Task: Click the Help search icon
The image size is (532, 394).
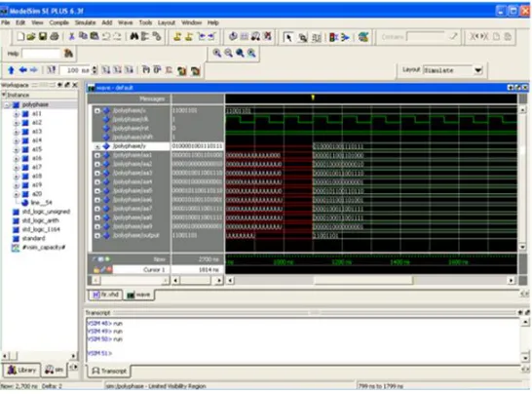Action: (68, 54)
